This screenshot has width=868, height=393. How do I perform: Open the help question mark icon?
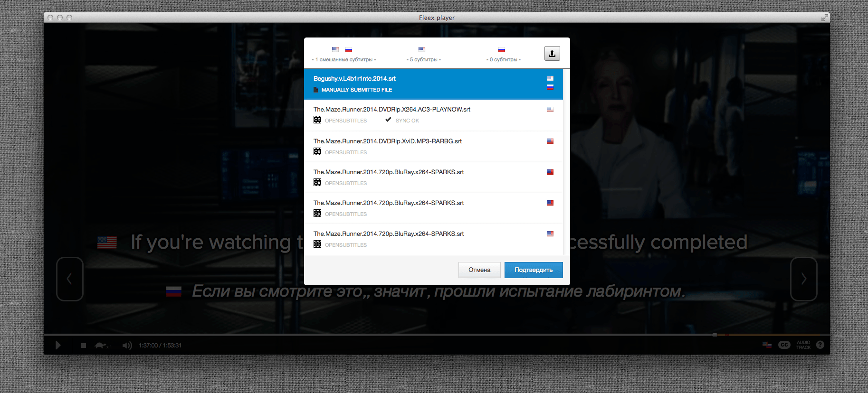[x=820, y=345]
